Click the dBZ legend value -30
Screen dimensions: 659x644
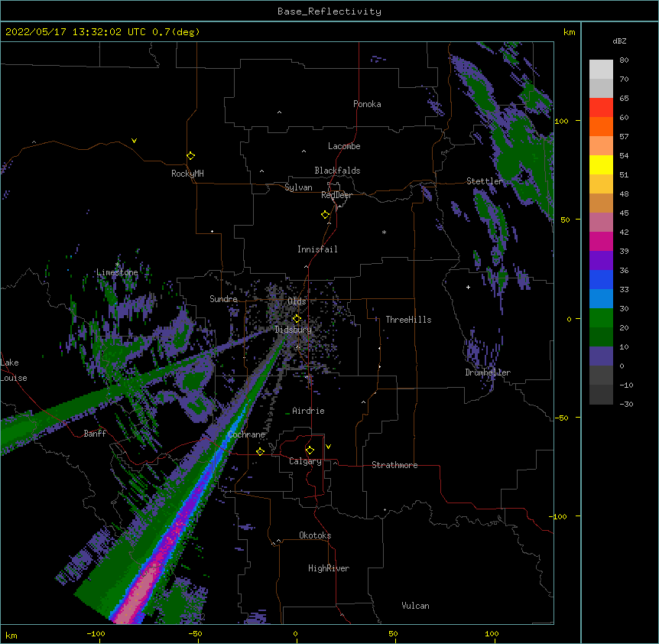626,404
